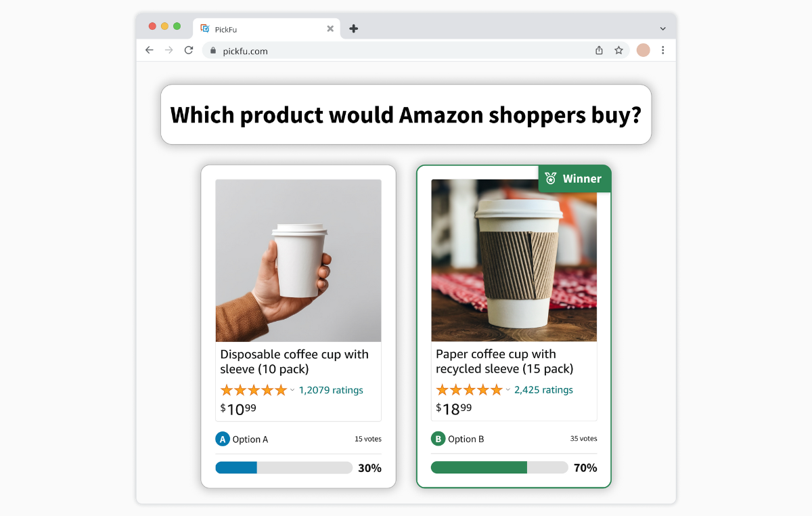Open the 1,2079 ratings link
812x516 pixels.
(x=331, y=390)
